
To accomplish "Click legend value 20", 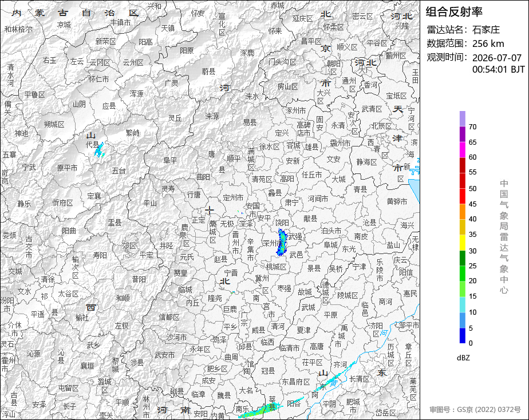I will [x=472, y=280].
